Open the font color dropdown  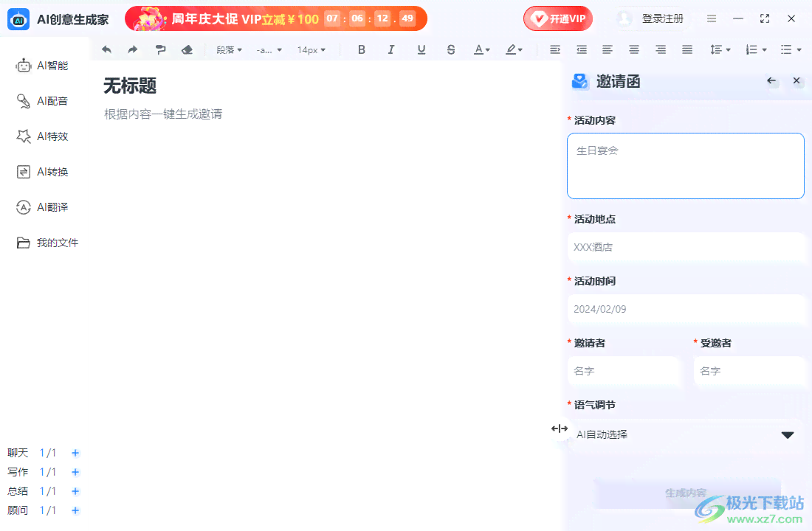(x=481, y=49)
